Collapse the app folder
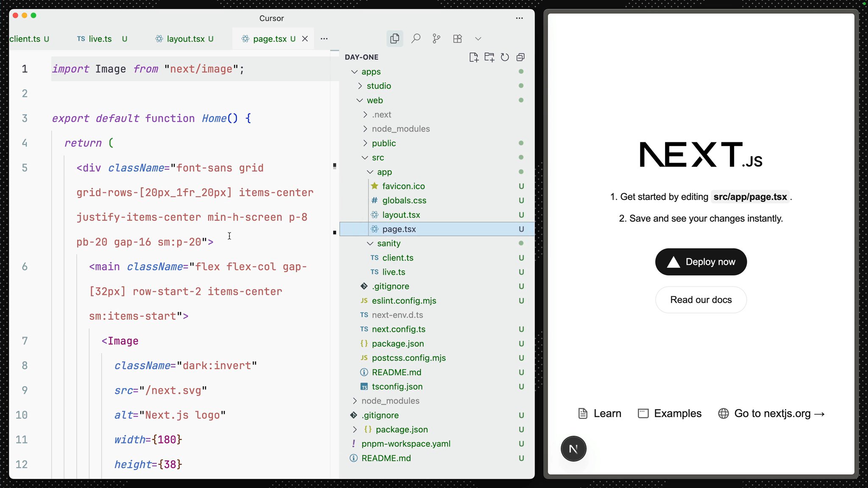 click(370, 172)
